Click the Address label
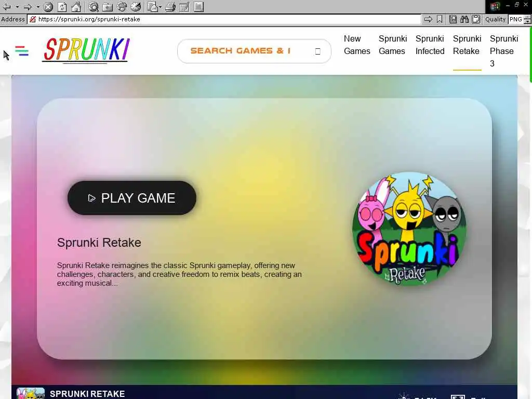 [x=13, y=19]
